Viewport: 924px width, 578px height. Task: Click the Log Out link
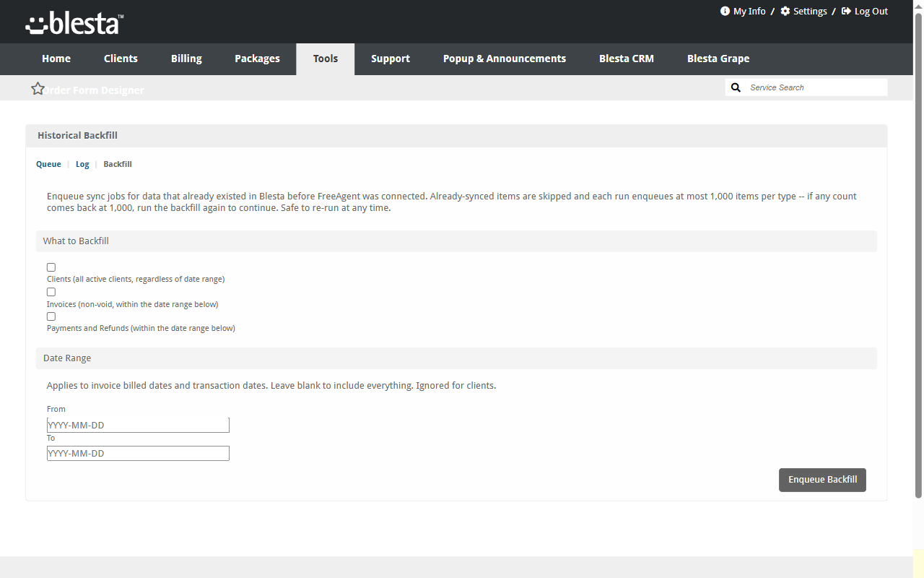click(871, 11)
